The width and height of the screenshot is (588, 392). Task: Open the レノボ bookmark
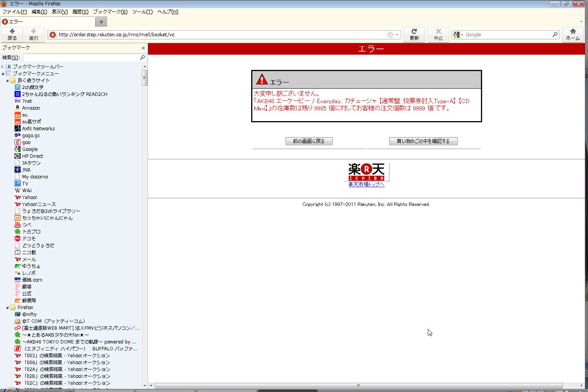pyautogui.click(x=25, y=273)
